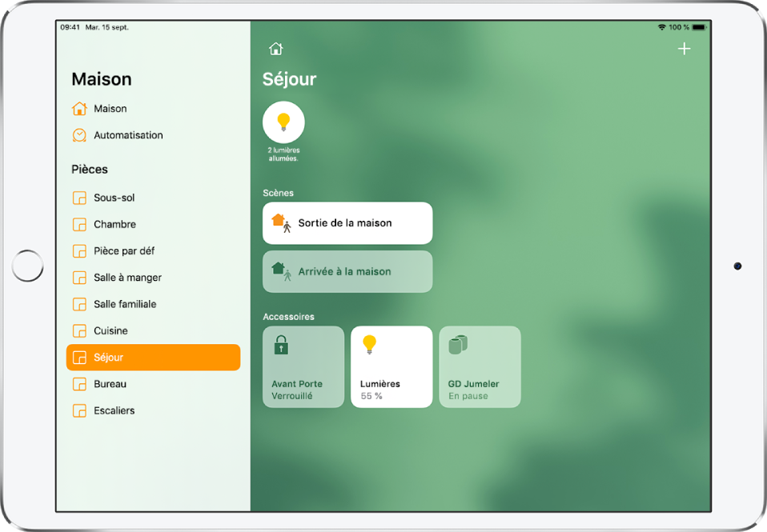Select the Chambre room

(x=153, y=225)
